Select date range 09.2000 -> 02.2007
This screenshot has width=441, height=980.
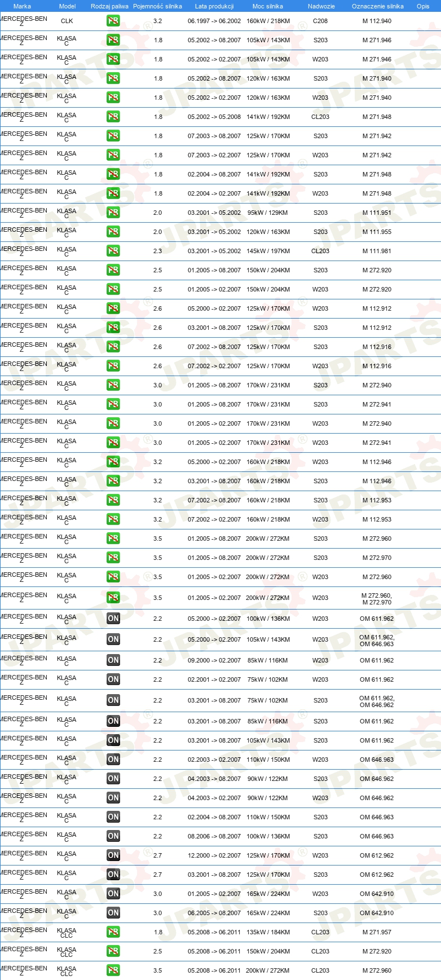click(x=214, y=660)
